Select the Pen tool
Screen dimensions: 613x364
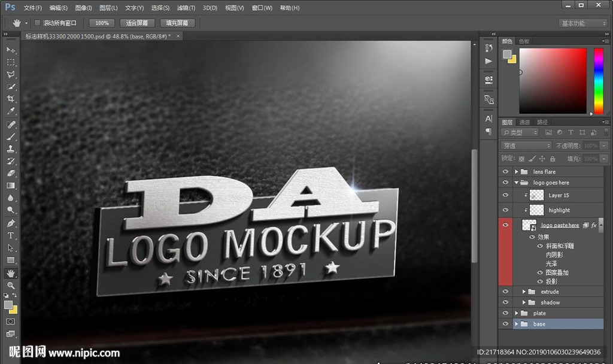[11, 223]
